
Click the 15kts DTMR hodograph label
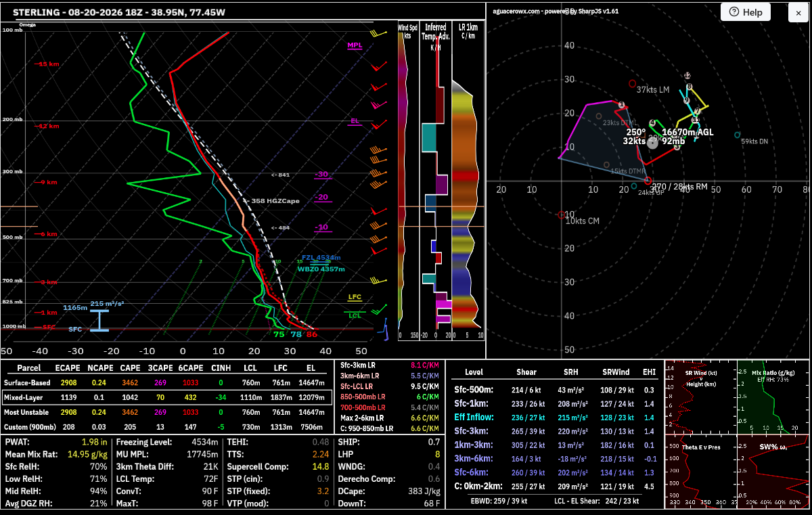click(x=627, y=171)
